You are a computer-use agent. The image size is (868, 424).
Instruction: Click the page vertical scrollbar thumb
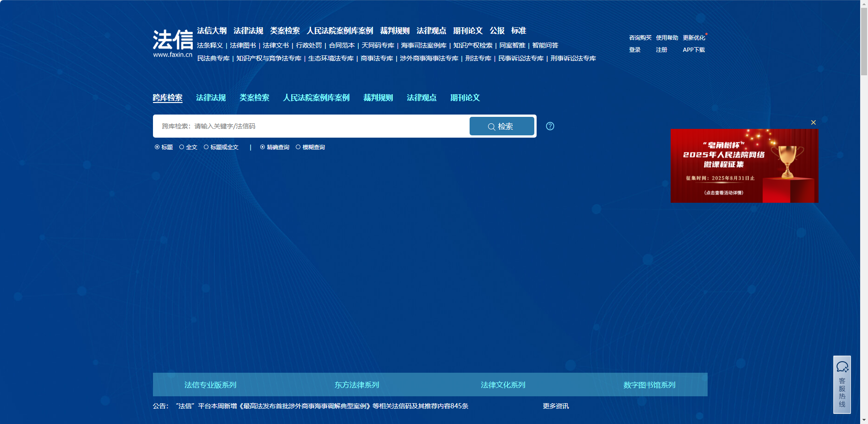(864, 42)
